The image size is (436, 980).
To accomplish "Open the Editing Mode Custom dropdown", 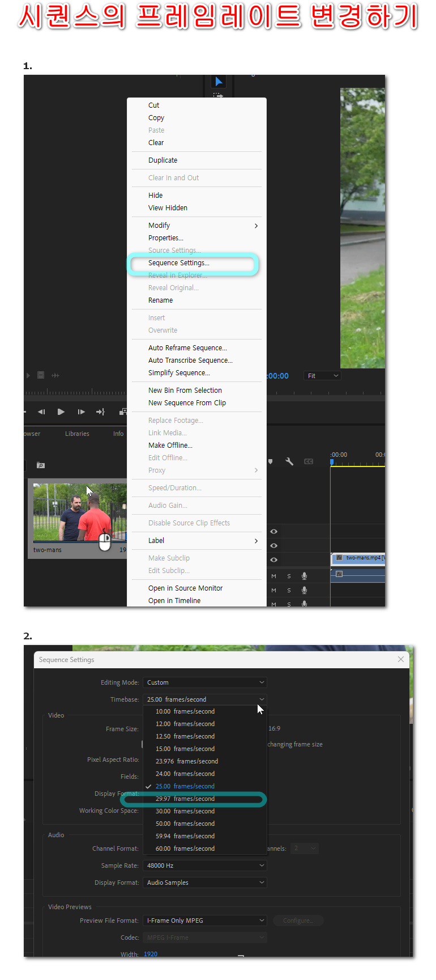I will 204,682.
